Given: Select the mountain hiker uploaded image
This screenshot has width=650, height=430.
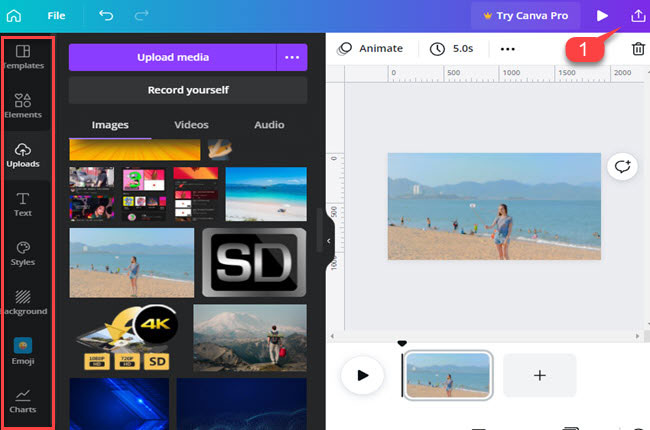Looking at the screenshot, I should (250, 338).
